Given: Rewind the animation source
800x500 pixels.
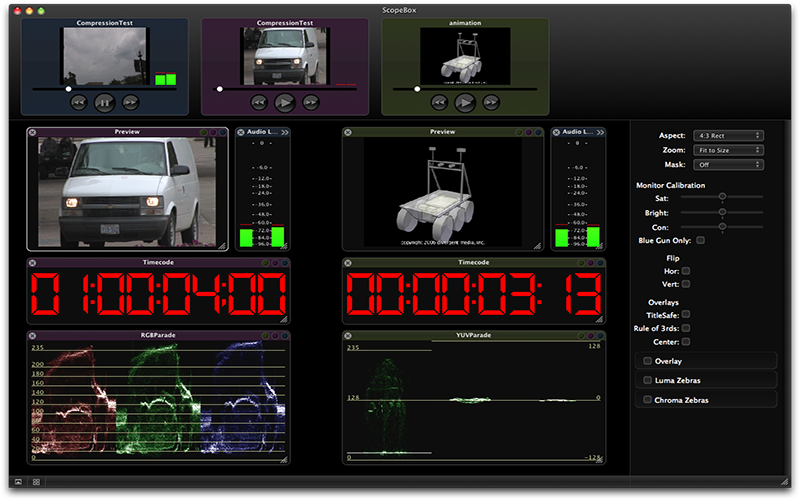Looking at the screenshot, I should pos(439,103).
